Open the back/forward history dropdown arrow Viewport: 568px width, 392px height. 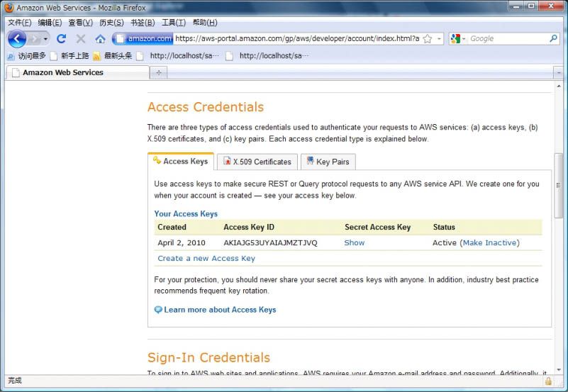tap(45, 39)
